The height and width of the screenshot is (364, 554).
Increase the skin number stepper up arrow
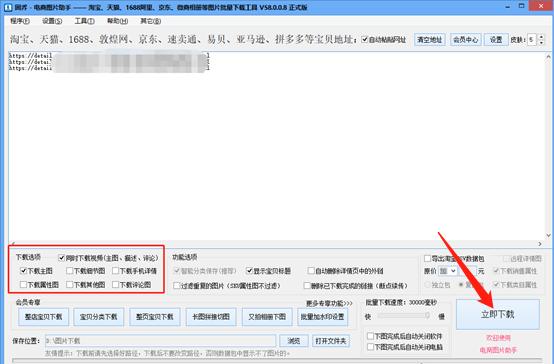(542, 37)
